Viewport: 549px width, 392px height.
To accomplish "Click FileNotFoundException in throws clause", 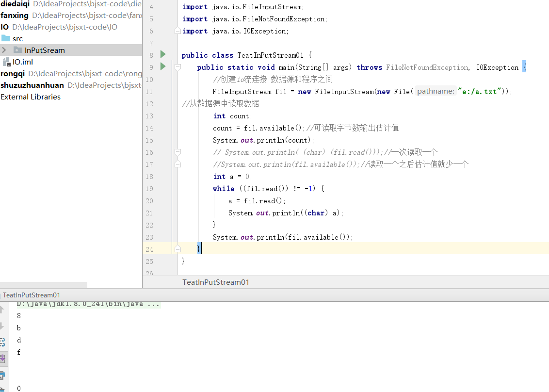I will tap(427, 67).
